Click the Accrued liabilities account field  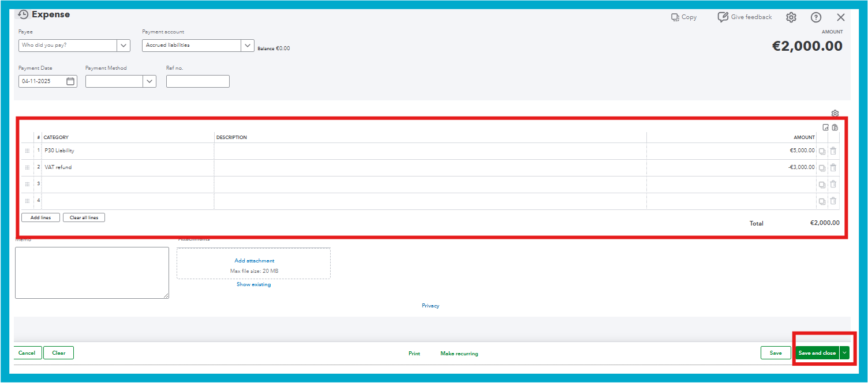pyautogui.click(x=192, y=46)
